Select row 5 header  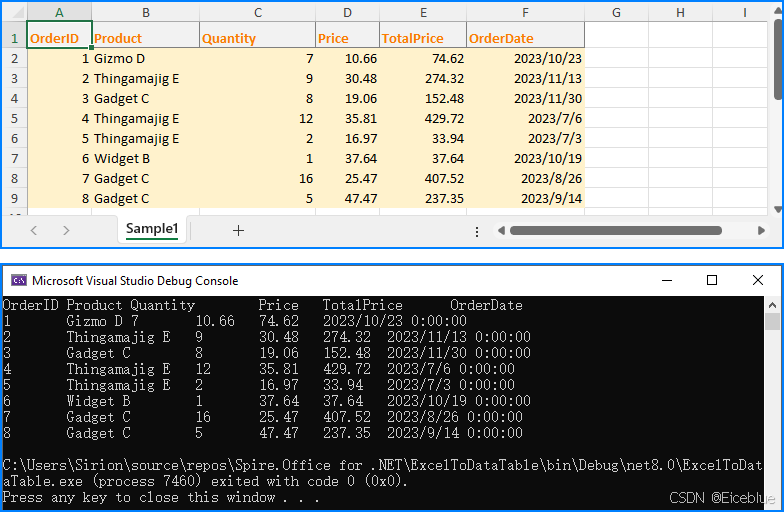[x=14, y=118]
